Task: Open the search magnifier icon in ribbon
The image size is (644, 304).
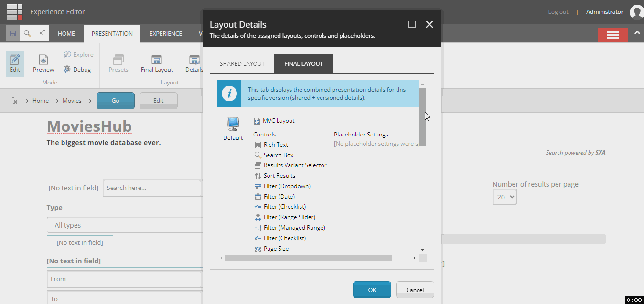Action: click(x=27, y=34)
